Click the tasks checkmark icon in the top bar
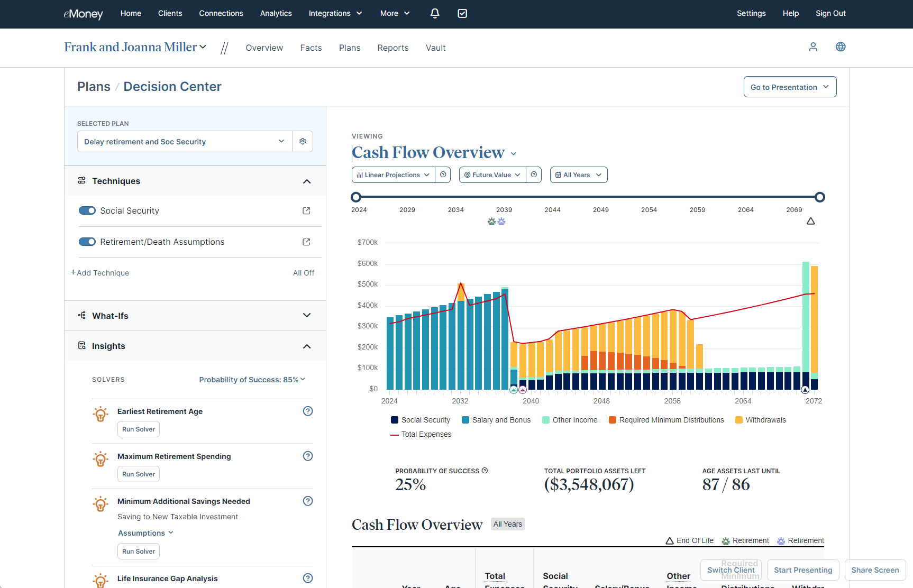The width and height of the screenshot is (913, 588). pyautogui.click(x=462, y=13)
